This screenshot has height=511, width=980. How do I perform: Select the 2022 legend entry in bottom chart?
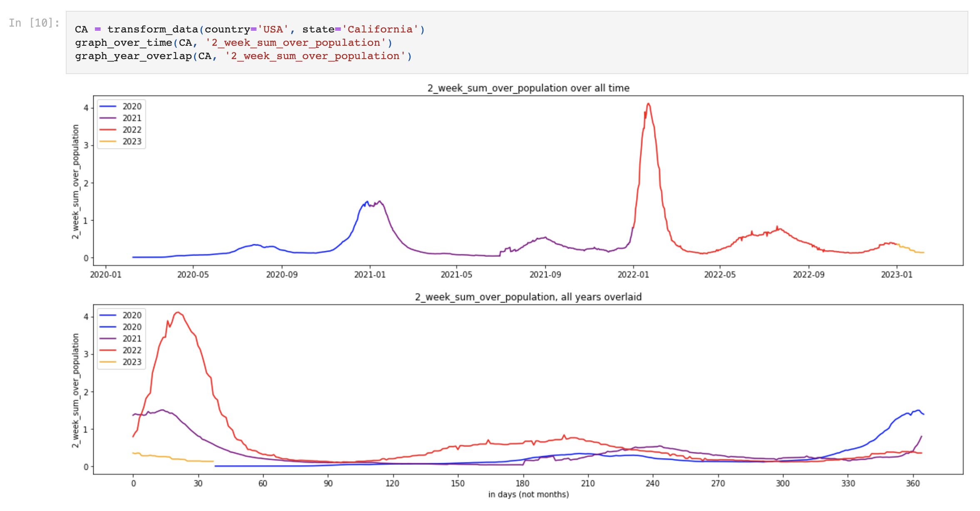coord(131,350)
